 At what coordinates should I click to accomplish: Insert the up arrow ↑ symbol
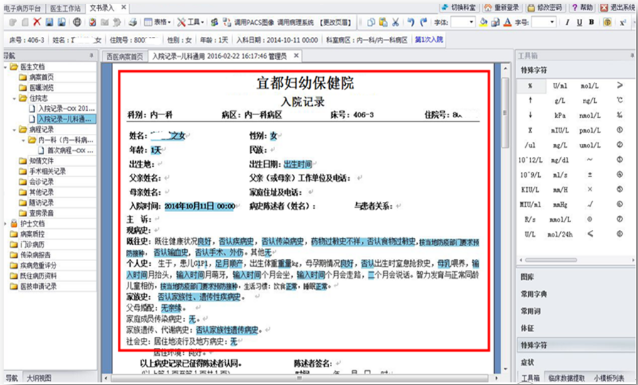(530, 100)
